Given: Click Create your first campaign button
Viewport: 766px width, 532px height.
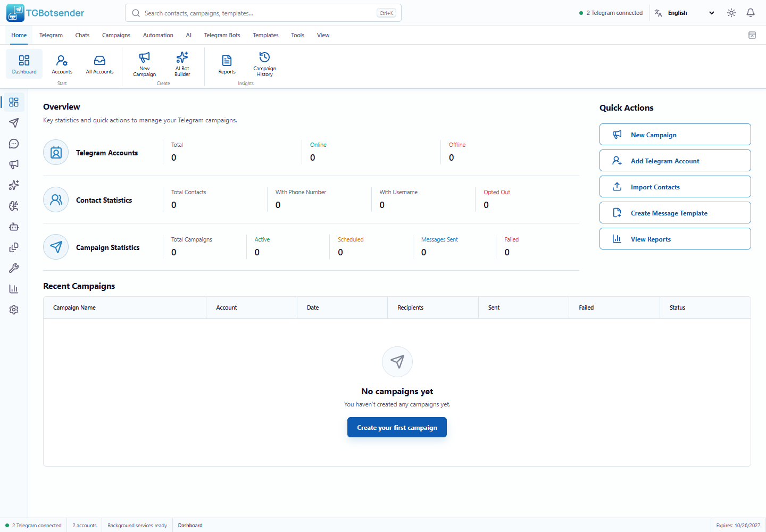Looking at the screenshot, I should (397, 427).
